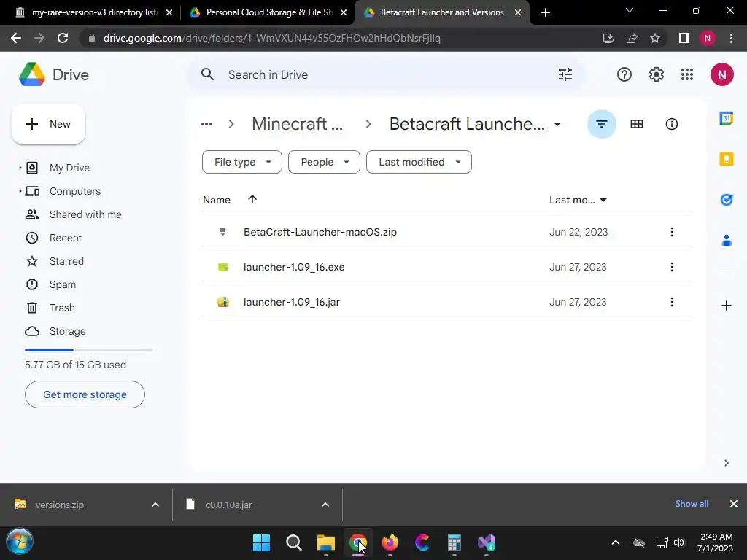Open Google Tasks side panel
The height and width of the screenshot is (560, 747).
tap(726, 200)
